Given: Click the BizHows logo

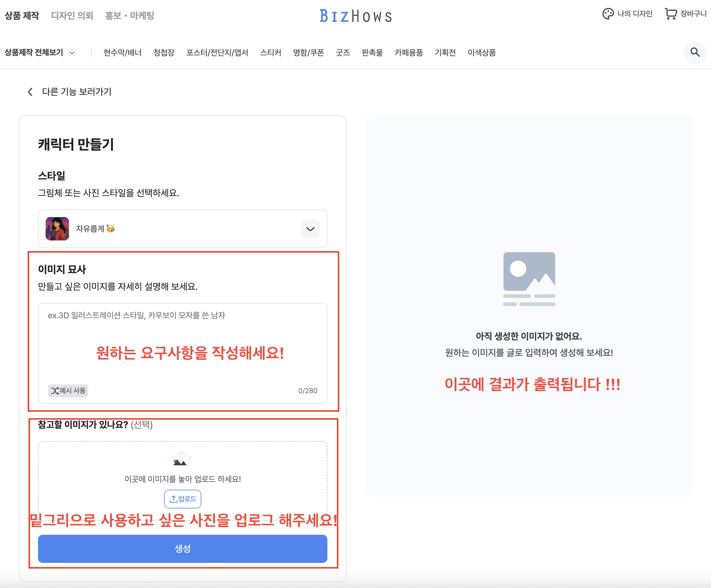Looking at the screenshot, I should pyautogui.click(x=355, y=16).
